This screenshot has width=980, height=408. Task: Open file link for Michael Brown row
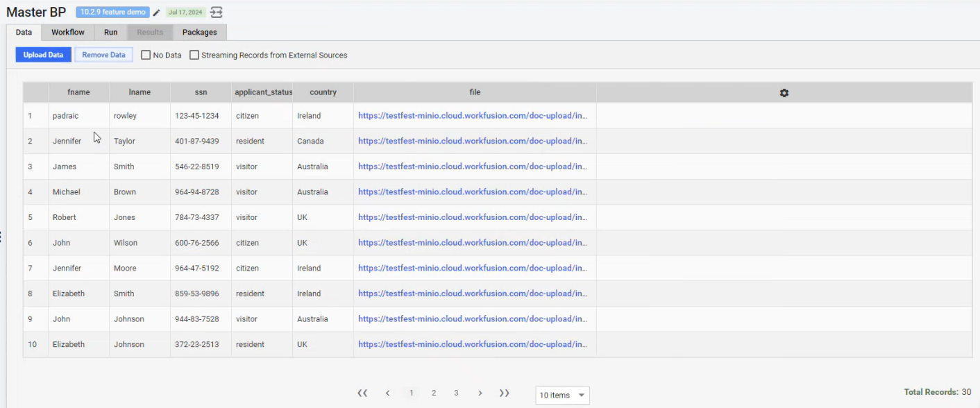(473, 192)
